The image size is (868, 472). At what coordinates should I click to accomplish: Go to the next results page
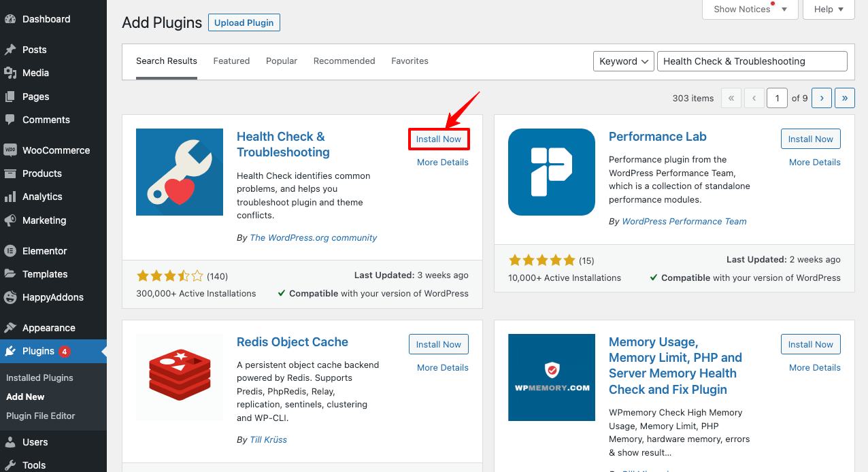(x=822, y=98)
